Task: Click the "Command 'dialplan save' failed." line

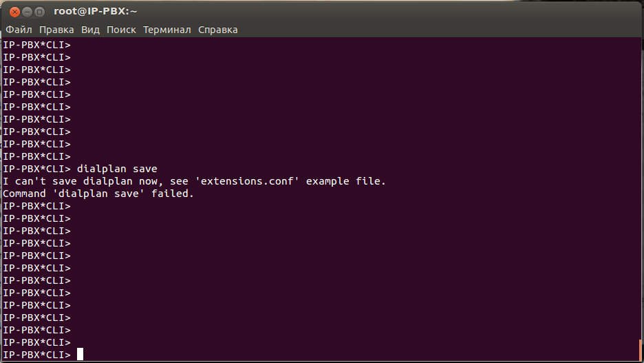Action: (98, 194)
